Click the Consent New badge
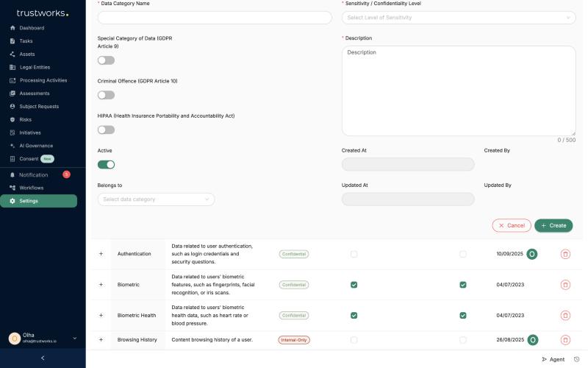588x368 pixels. point(47,159)
